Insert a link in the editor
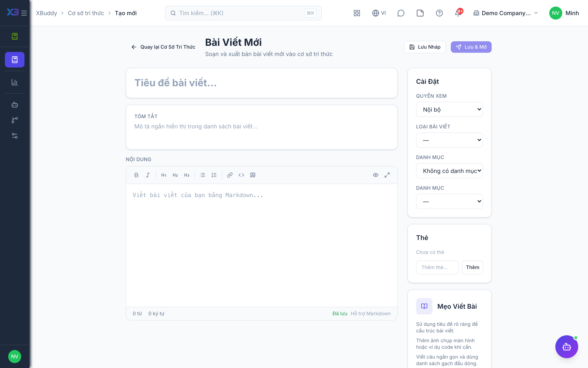The image size is (588, 368). click(x=230, y=175)
